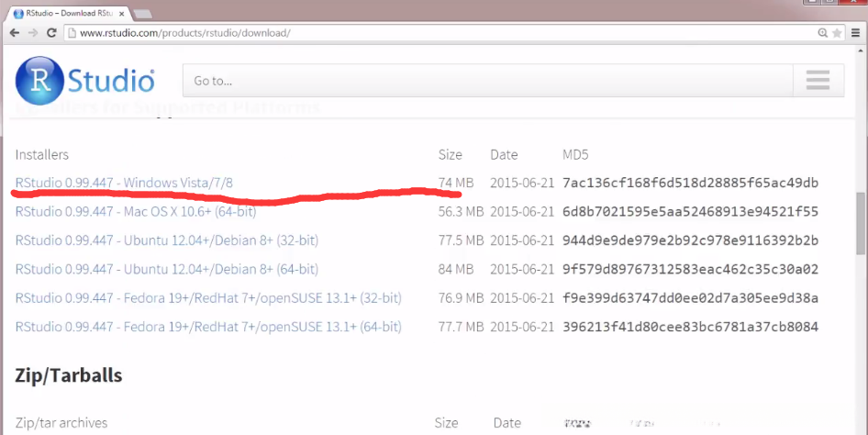Click the 77.5 MB size value
Screen dimensions: 868x435
[462, 240]
